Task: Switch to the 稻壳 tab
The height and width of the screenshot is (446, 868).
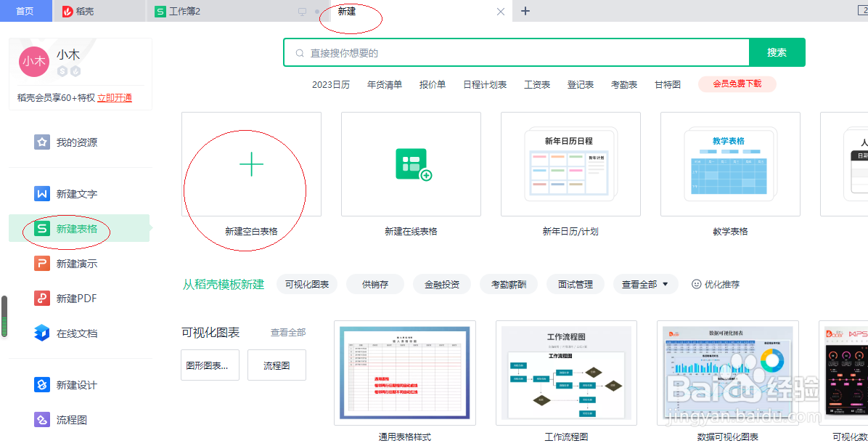Action: [99, 11]
